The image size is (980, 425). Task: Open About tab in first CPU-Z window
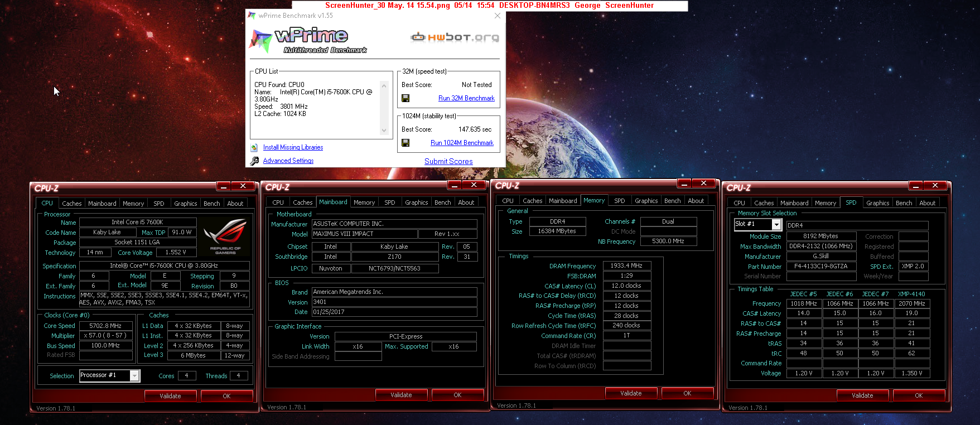(x=235, y=204)
